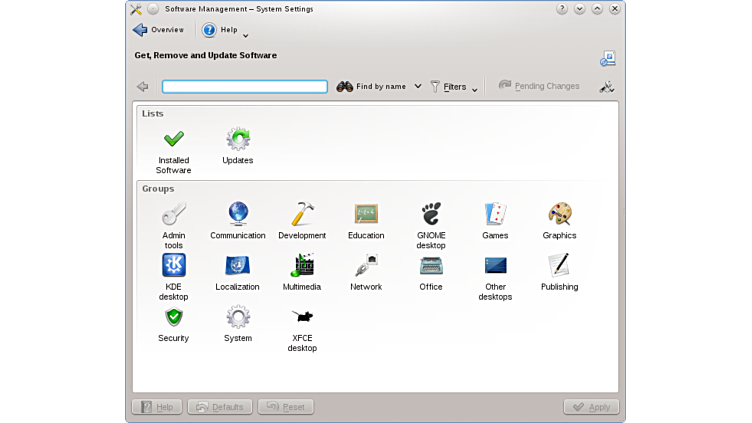
Task: Open the Installed Software list
Action: tap(173, 140)
